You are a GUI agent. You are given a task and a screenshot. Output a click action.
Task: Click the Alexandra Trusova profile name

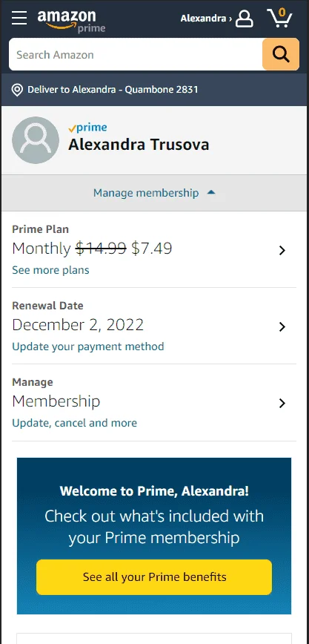tap(139, 145)
